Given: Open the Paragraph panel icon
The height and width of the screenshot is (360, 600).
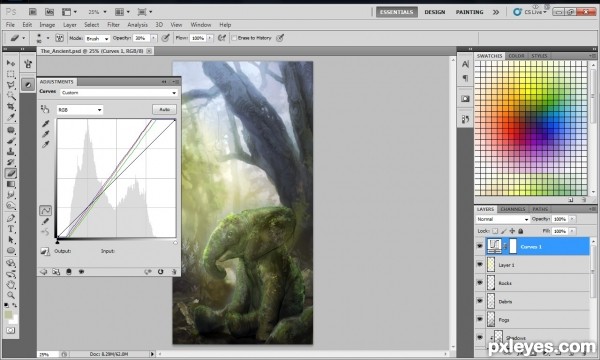Looking at the screenshot, I should click(x=465, y=78).
